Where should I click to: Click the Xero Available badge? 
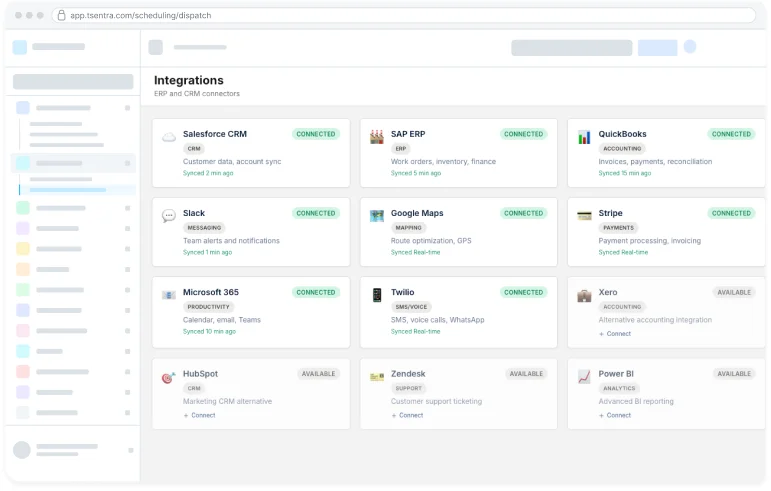(734, 292)
